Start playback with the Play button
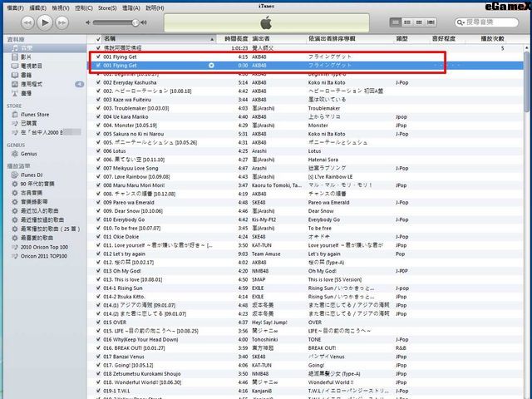The image size is (532, 399). click(x=44, y=22)
